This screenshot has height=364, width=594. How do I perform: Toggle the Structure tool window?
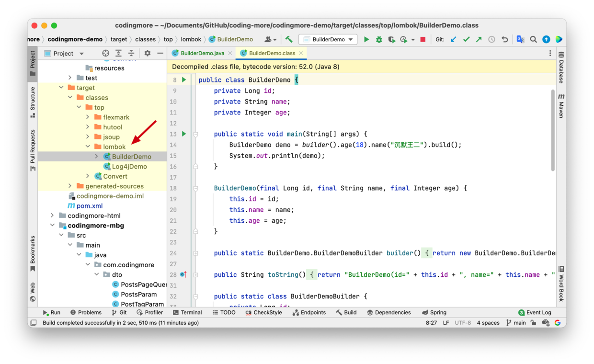tap(33, 102)
